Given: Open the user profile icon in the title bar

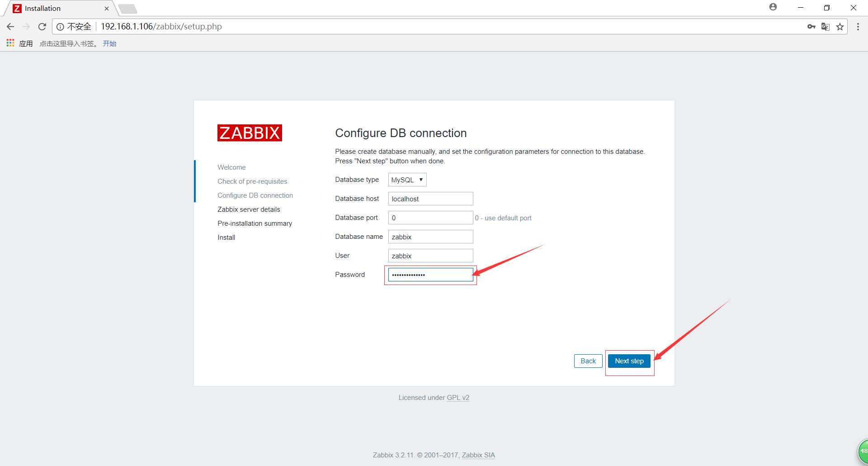Looking at the screenshot, I should coord(773,7).
